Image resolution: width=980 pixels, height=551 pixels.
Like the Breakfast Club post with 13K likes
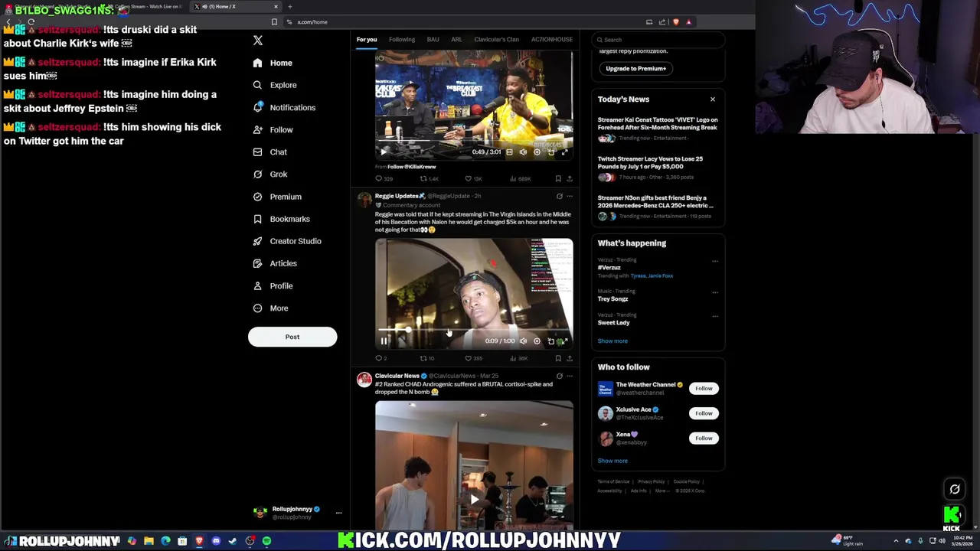(x=473, y=179)
